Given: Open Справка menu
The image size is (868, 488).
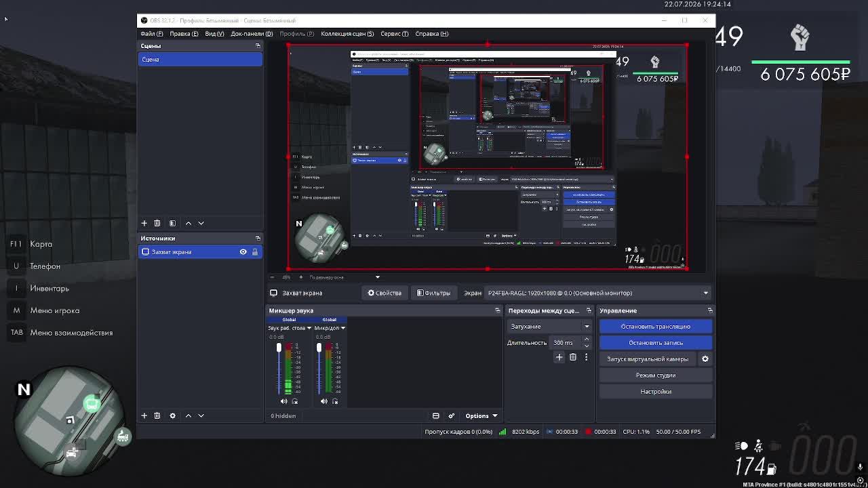Looking at the screenshot, I should pos(431,34).
